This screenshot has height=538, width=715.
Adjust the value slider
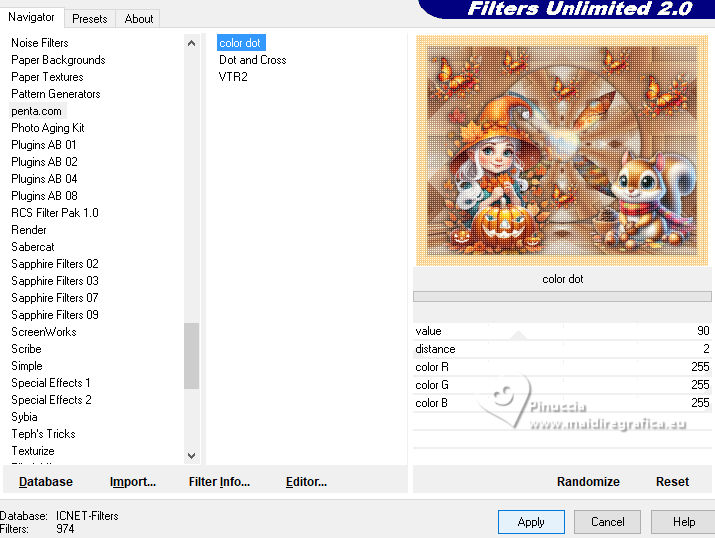pos(562,331)
